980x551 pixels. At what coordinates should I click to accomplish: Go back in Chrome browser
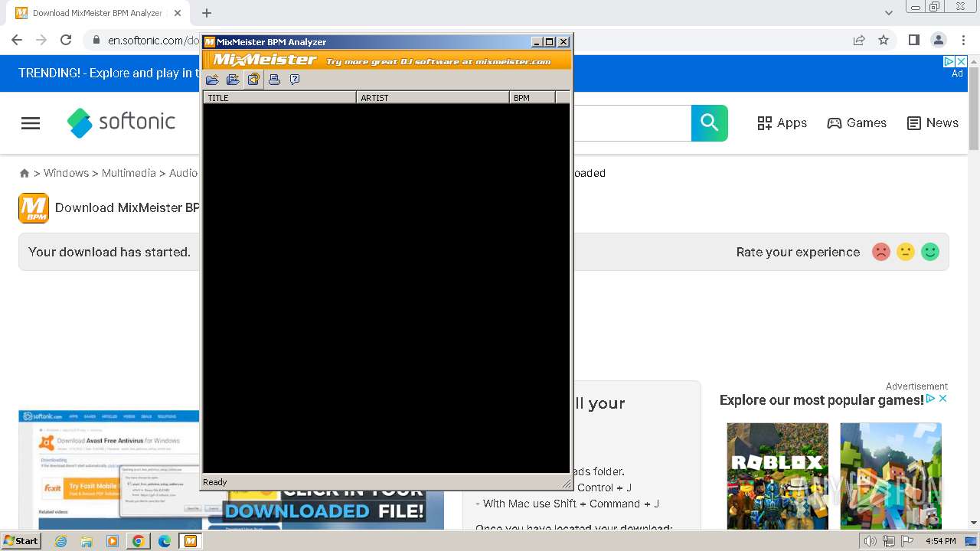pos(17,40)
